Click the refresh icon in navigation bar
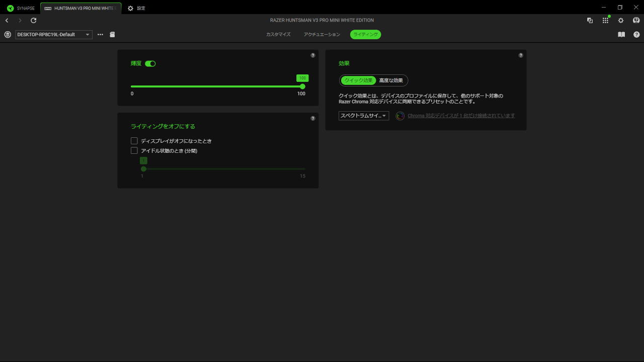Image resolution: width=644 pixels, height=362 pixels. click(34, 21)
